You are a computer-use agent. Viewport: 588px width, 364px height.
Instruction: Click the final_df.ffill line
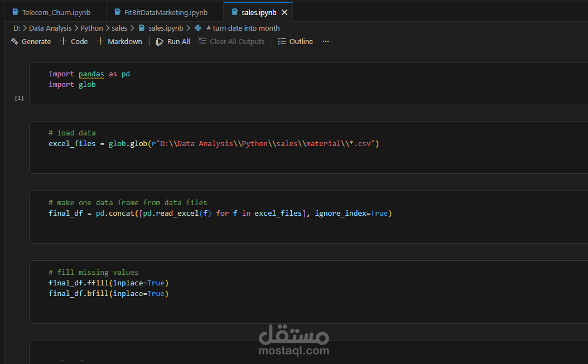(108, 283)
